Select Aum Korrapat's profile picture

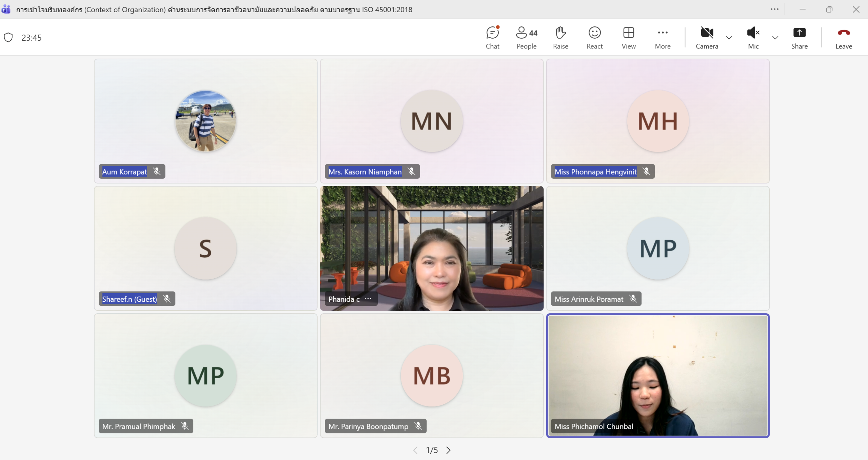(x=205, y=121)
